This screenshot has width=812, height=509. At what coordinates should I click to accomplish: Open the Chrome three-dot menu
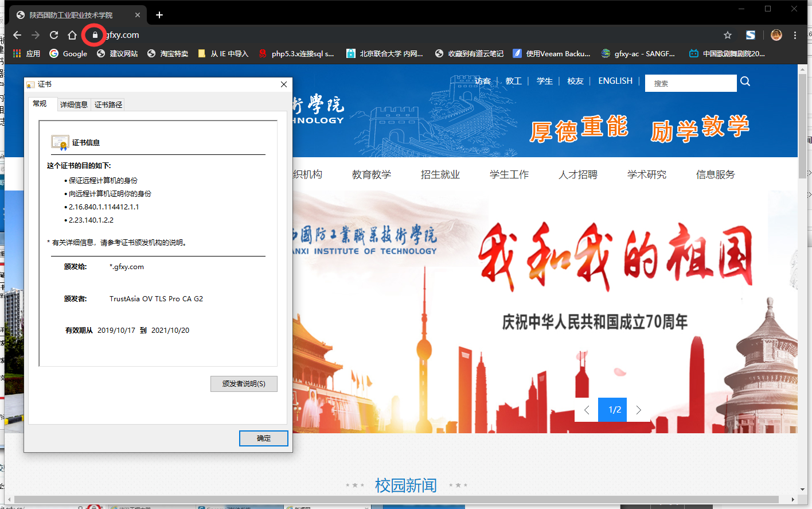tap(795, 35)
